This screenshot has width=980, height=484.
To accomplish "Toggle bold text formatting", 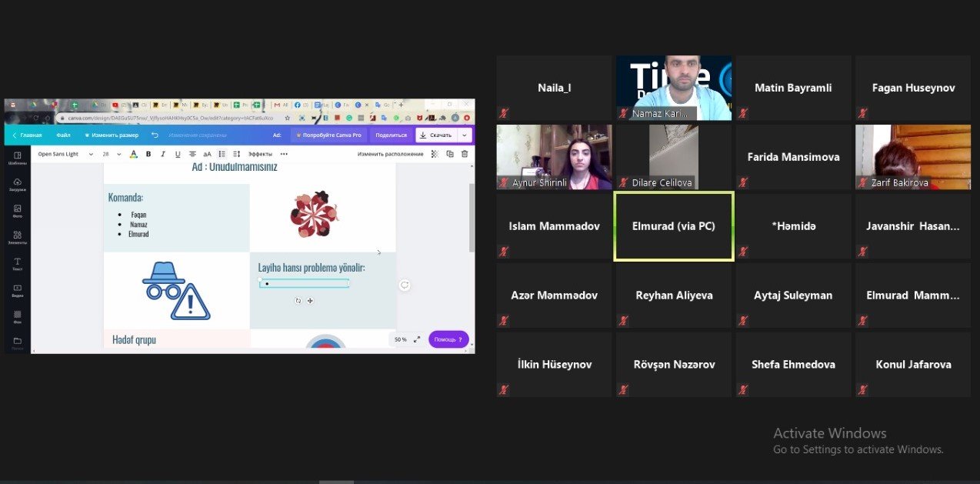I will click(148, 154).
